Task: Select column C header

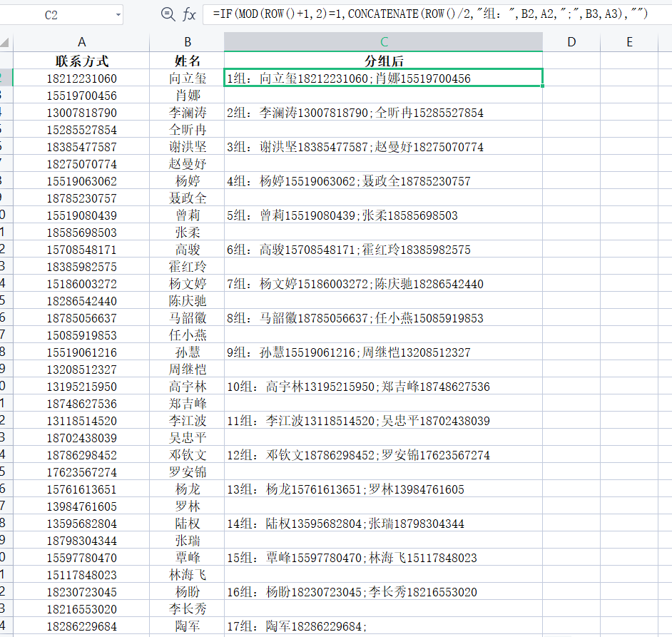Action: coord(384,43)
